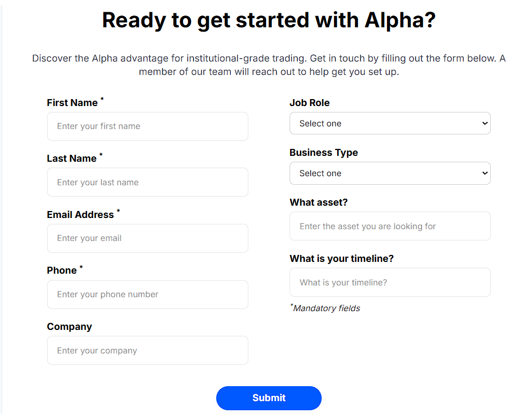532x414 pixels.
Task: Select the Email Address input field
Action: tap(147, 238)
